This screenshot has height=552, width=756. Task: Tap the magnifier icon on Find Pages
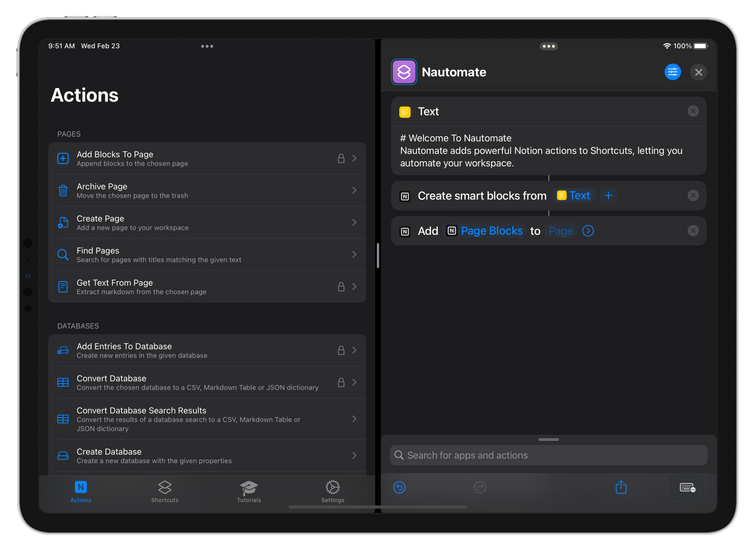[63, 255]
